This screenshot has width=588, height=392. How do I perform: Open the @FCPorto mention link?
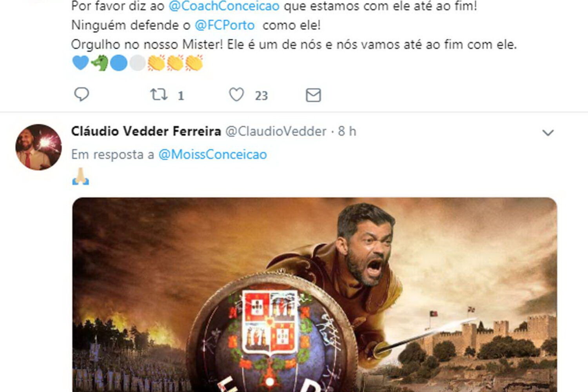pyautogui.click(x=225, y=25)
